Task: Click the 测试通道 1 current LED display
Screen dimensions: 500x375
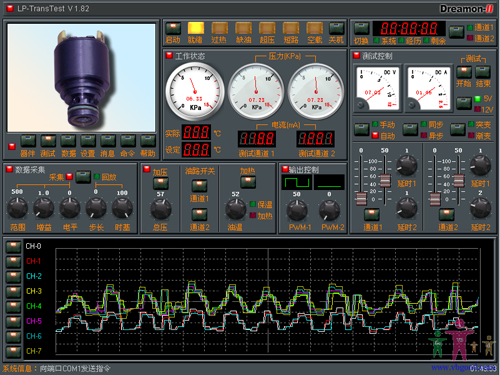Action: [257, 139]
